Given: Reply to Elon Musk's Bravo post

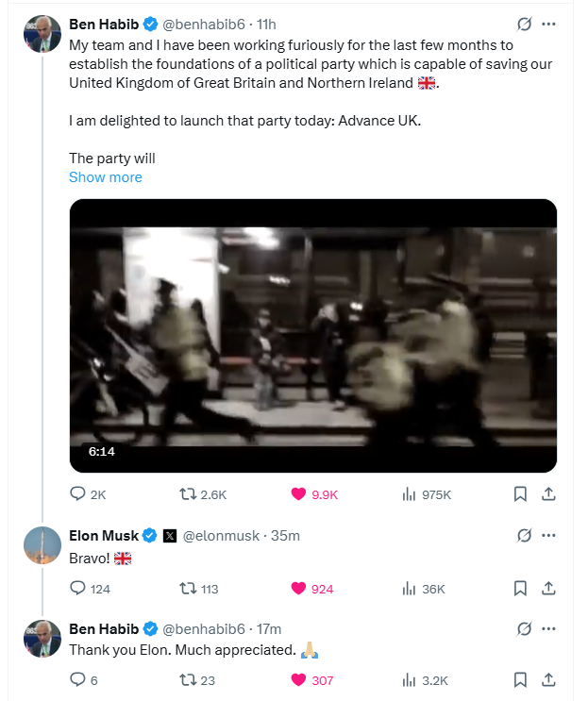Looking at the screenshot, I should pos(78,589).
